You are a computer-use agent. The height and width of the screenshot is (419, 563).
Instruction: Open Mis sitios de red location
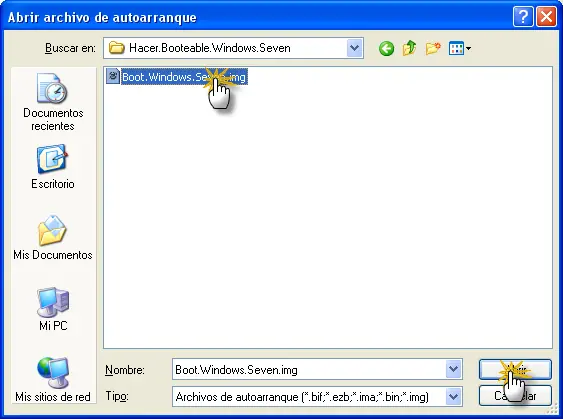pos(53,380)
